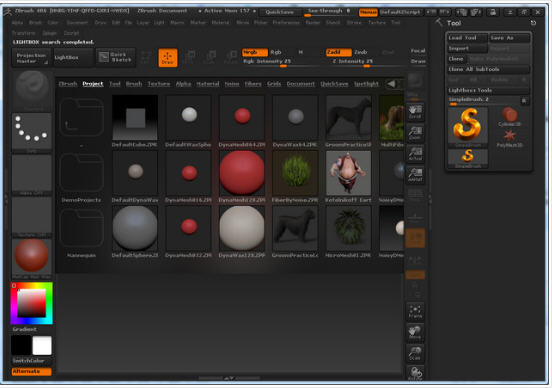Toggle the orange Menus button

click(368, 12)
